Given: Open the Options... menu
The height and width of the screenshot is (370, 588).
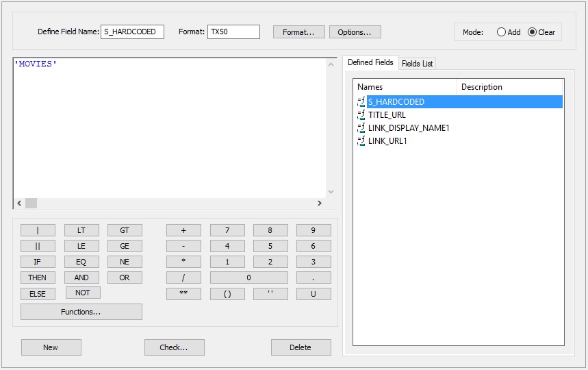Looking at the screenshot, I should [x=355, y=32].
